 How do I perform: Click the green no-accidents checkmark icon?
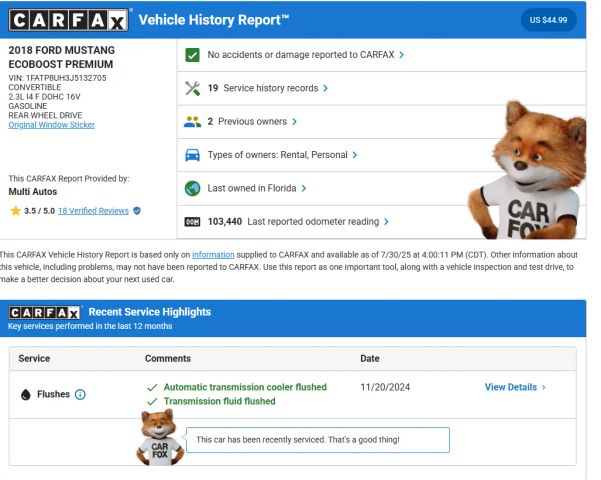coord(193,55)
